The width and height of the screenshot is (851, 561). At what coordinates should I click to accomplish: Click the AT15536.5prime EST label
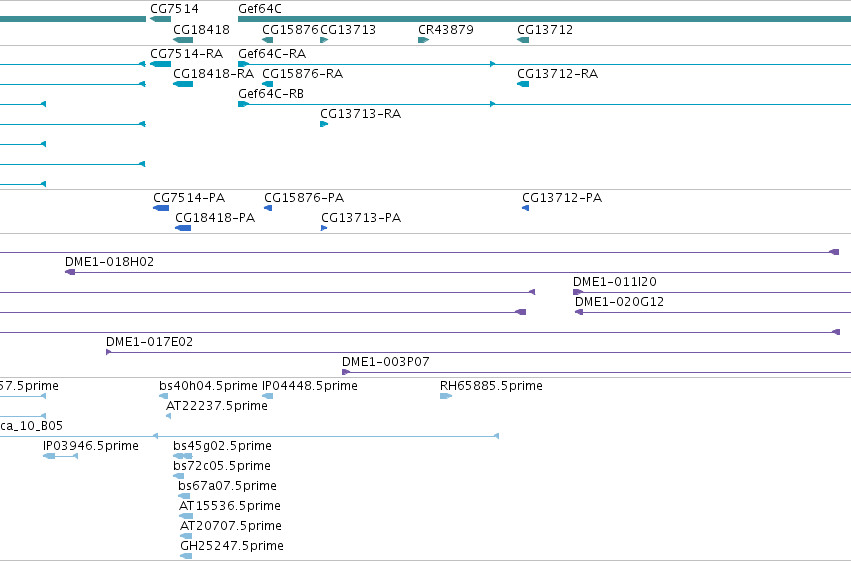(x=230, y=506)
